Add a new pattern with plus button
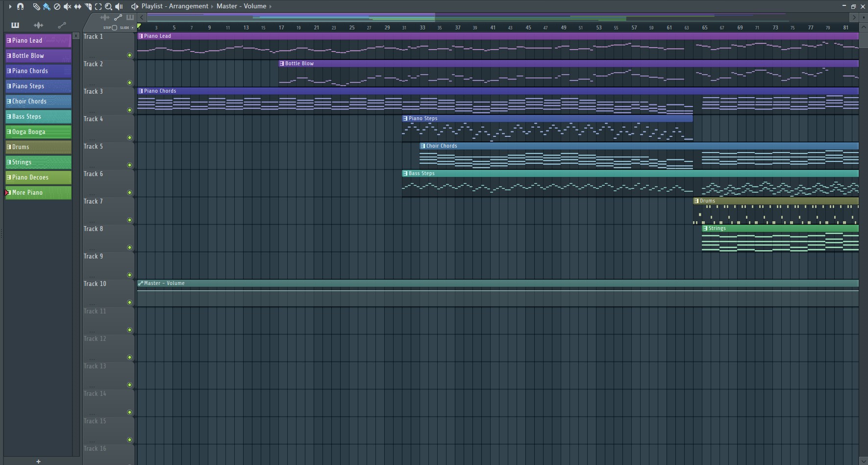Screen dimensions: 868x465 38,461
